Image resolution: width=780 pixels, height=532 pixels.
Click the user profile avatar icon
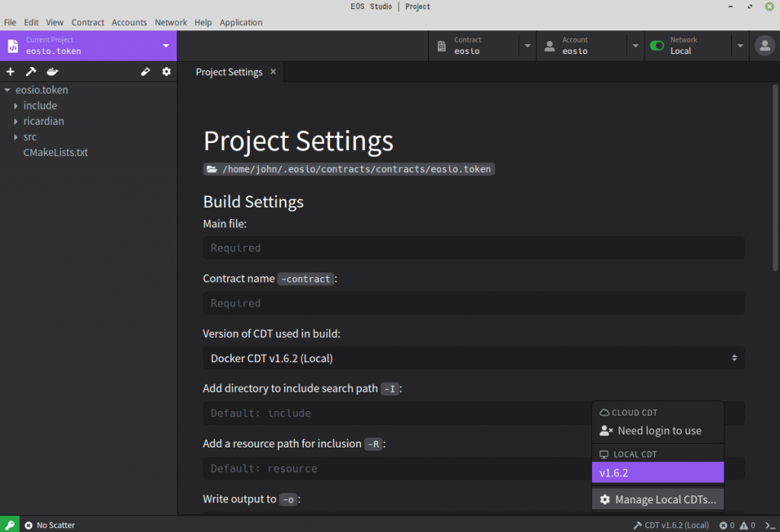pyautogui.click(x=764, y=46)
